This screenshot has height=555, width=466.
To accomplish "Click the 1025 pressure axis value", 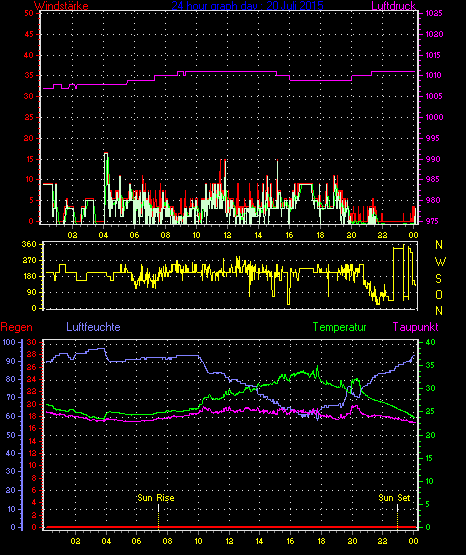I will 434,13.
